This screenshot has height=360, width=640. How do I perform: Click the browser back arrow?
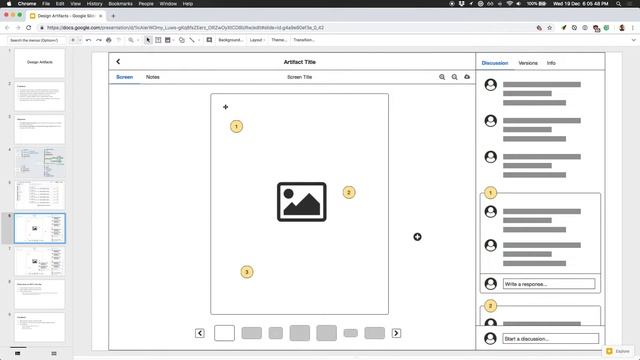7,28
